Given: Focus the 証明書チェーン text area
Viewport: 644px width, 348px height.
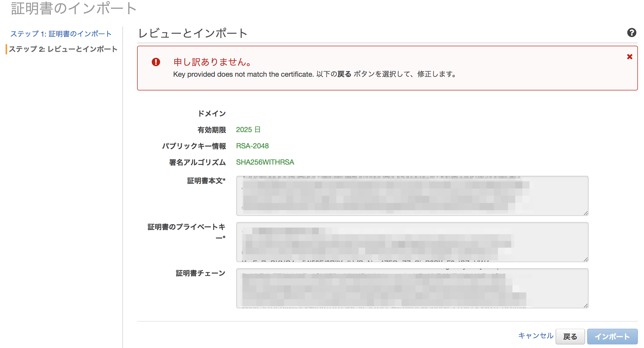Looking at the screenshot, I should point(412,288).
